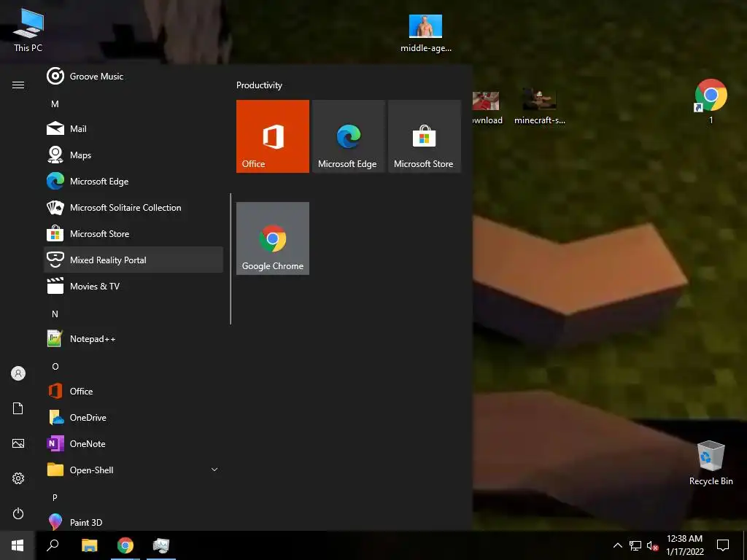
Task: Launch the Mail app
Action: 133,128
